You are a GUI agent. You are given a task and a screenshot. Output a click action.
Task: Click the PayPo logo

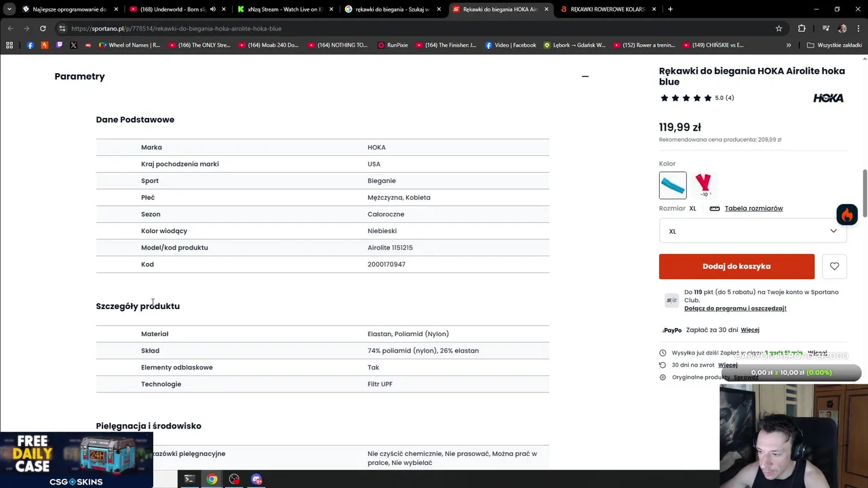672,330
